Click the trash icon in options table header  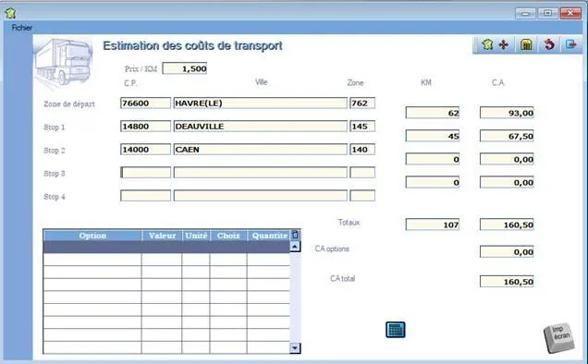[295, 235]
